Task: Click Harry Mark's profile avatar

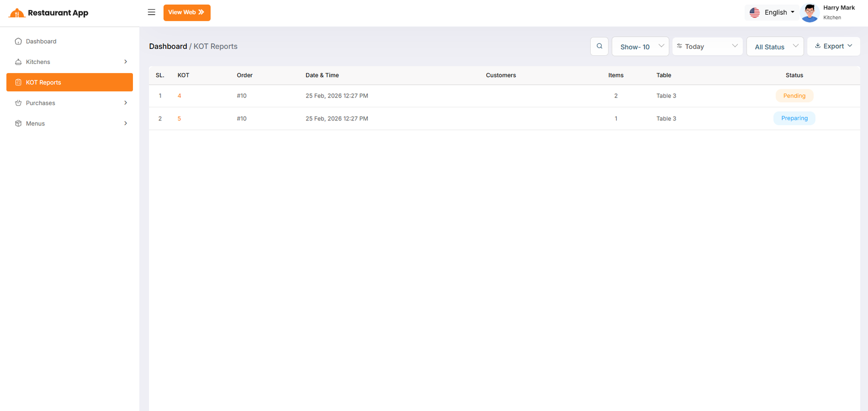Action: [x=809, y=12]
